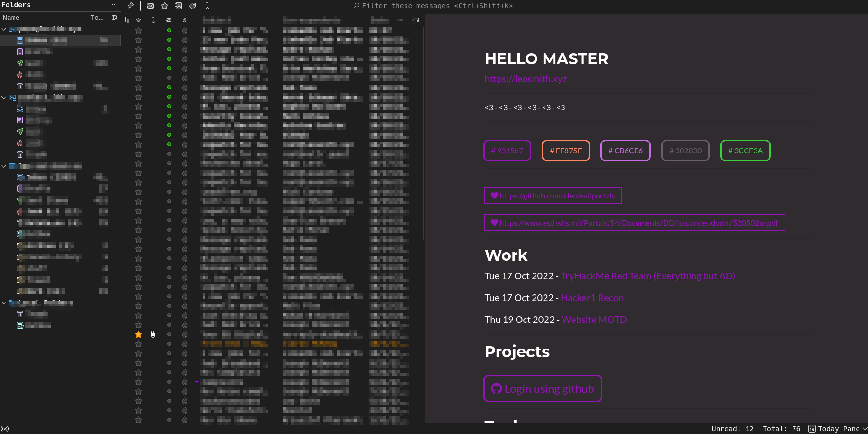Toggle the contacts quick filter

(179, 6)
